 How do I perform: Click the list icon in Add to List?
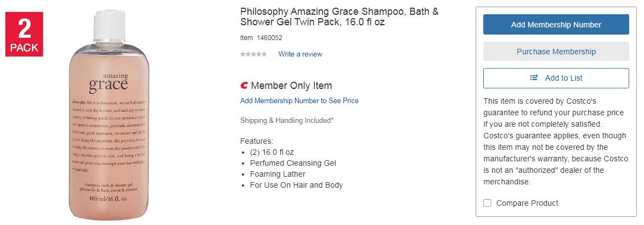click(534, 78)
